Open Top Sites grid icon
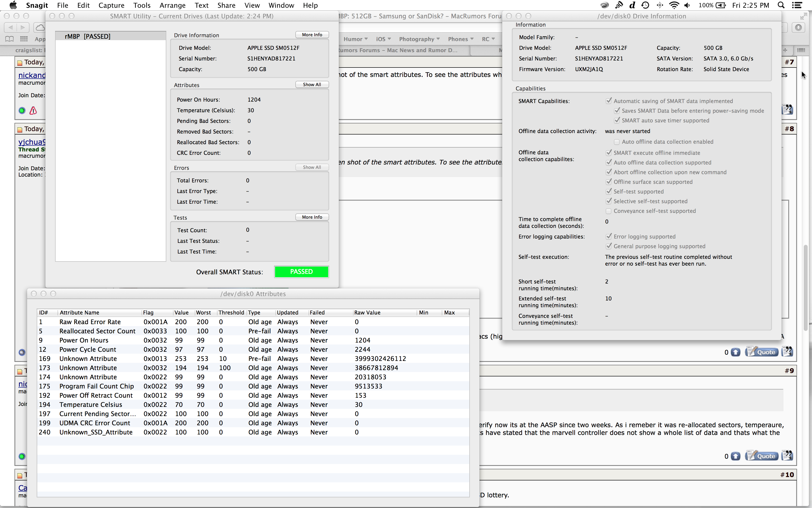812x508 pixels. (x=24, y=39)
